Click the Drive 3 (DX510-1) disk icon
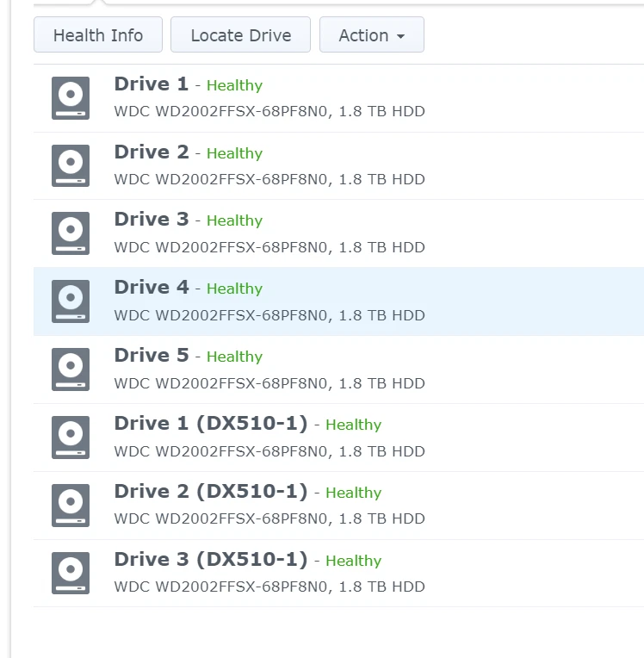The height and width of the screenshot is (658, 644). point(70,574)
